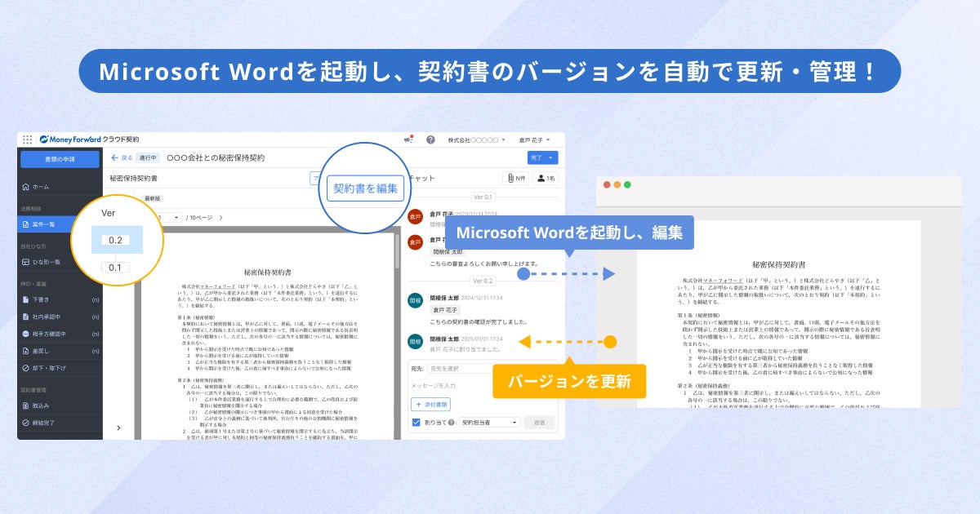Screen dimensions: 980x514
Task: Expand the sidebar using the chevron arrow
Action: tap(118, 428)
